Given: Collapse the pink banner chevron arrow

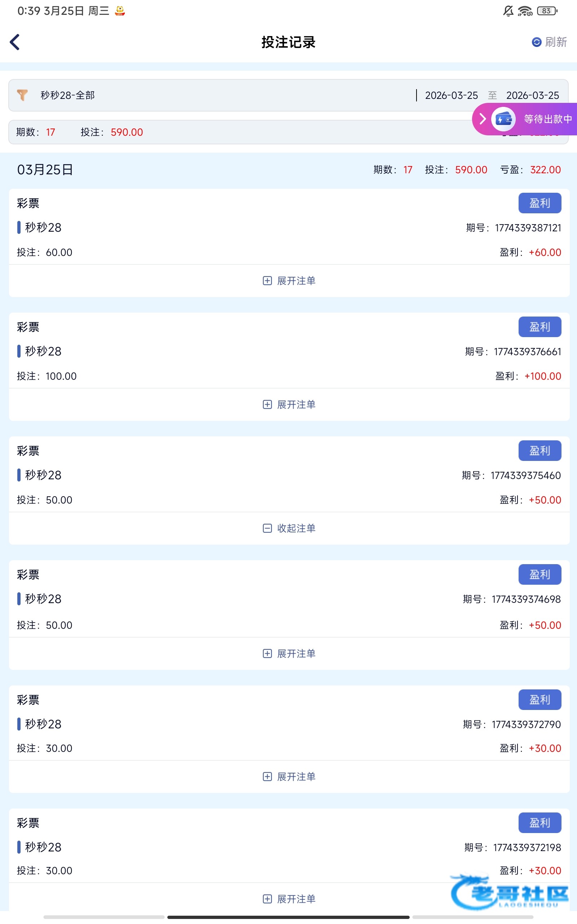Looking at the screenshot, I should 483,119.
